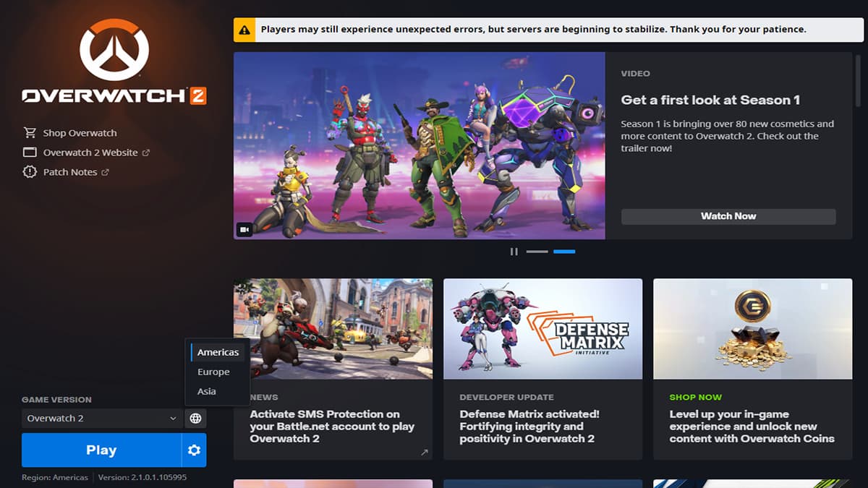Click the Patch Notes circular icon
The height and width of the screenshot is (488, 868).
(30, 171)
